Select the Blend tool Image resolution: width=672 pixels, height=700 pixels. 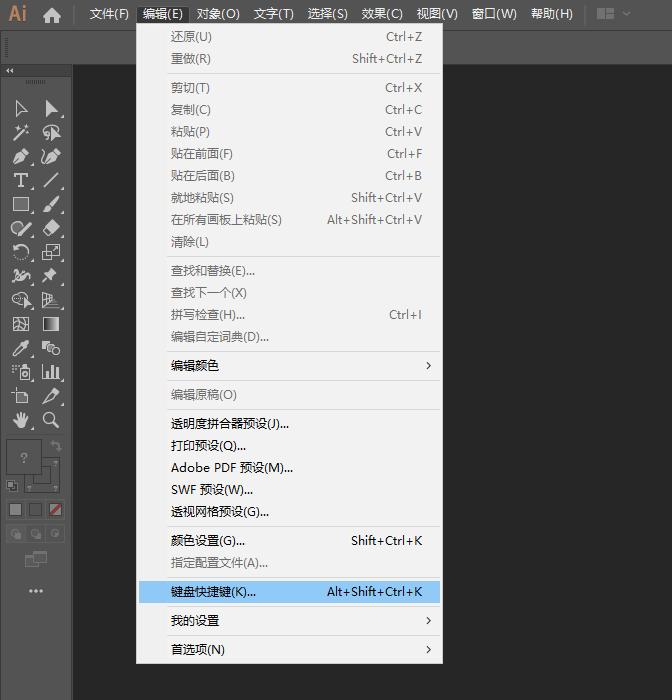click(x=51, y=348)
